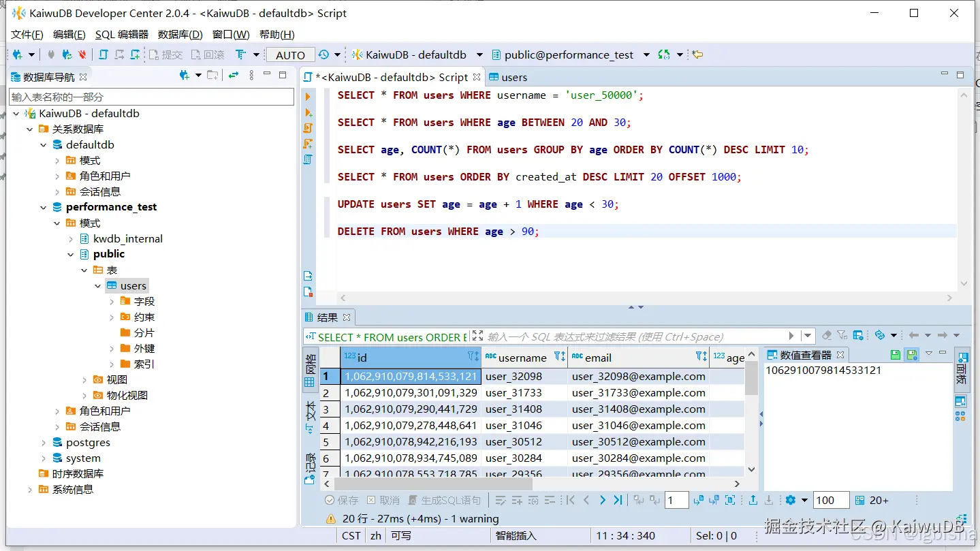This screenshot has height=551, width=980.
Task: Click the warning triangle icon in status
Action: point(330,519)
